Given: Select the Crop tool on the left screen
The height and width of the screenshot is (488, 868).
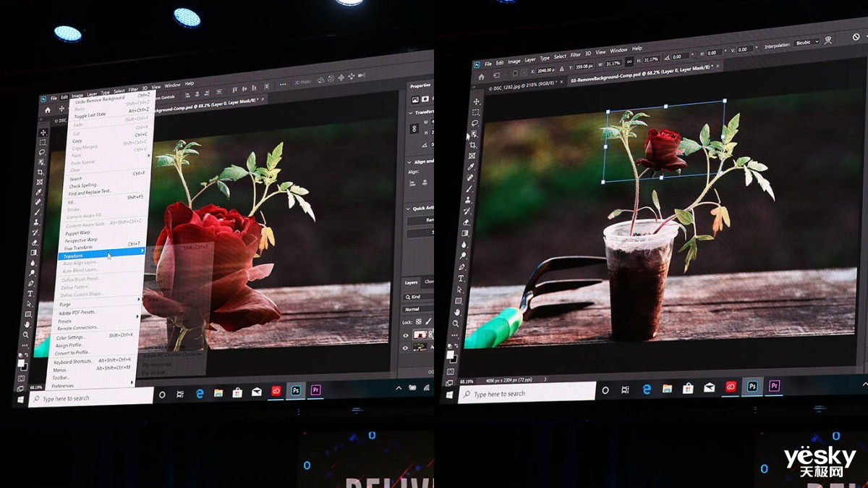Looking at the screenshot, I should click(41, 172).
